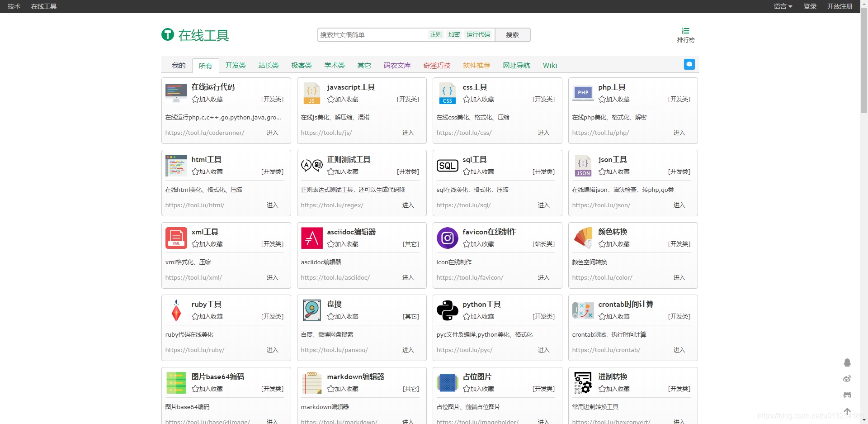Click the red xml工具 icon
The image size is (868, 424).
[x=176, y=238]
